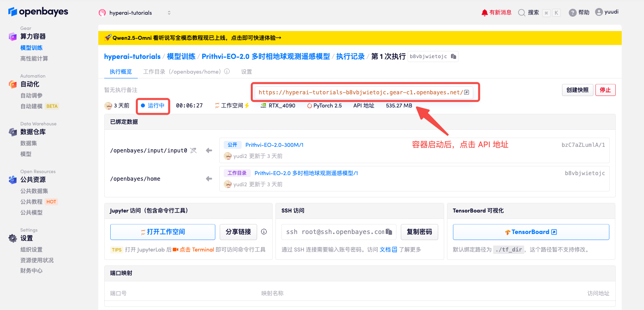
Task: Copy execution ID b8vbjwietojc in breadcrumb
Action: [453, 57]
